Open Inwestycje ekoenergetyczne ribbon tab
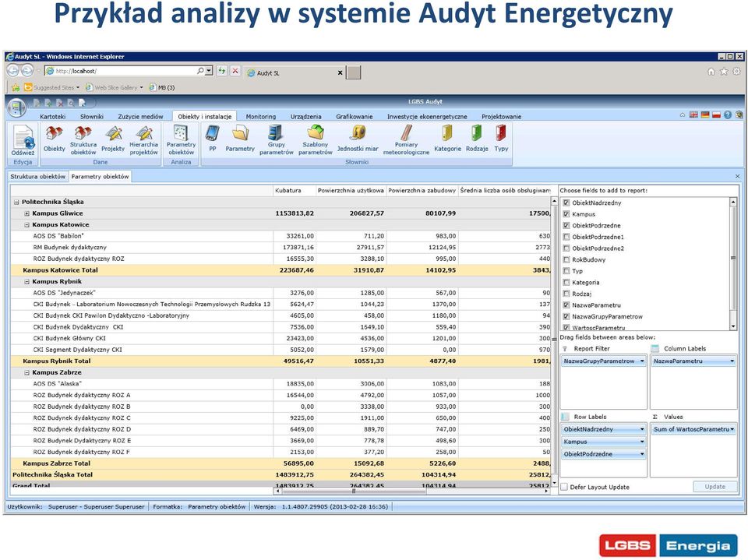Image resolution: width=748 pixels, height=560 pixels. point(427,116)
